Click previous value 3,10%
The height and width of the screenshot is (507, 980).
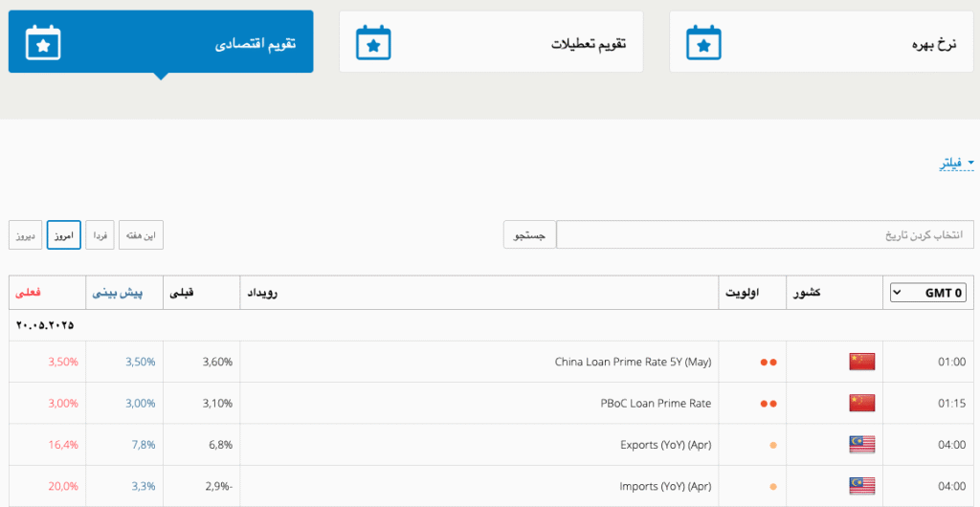click(x=217, y=404)
